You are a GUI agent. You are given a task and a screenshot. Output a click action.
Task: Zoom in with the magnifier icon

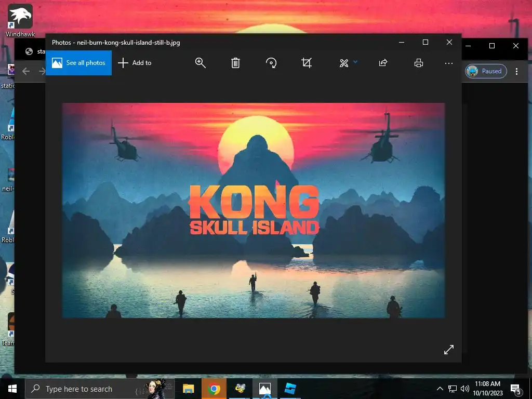[200, 63]
